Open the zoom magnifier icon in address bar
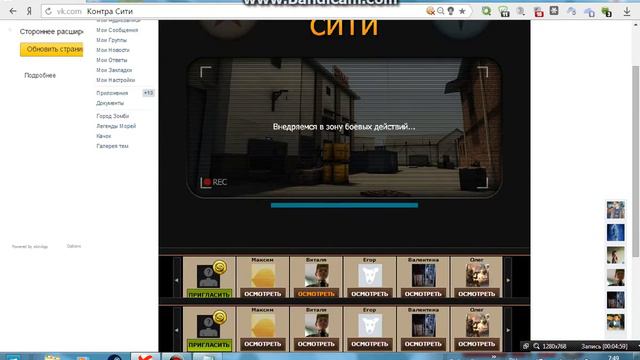 [x=441, y=11]
